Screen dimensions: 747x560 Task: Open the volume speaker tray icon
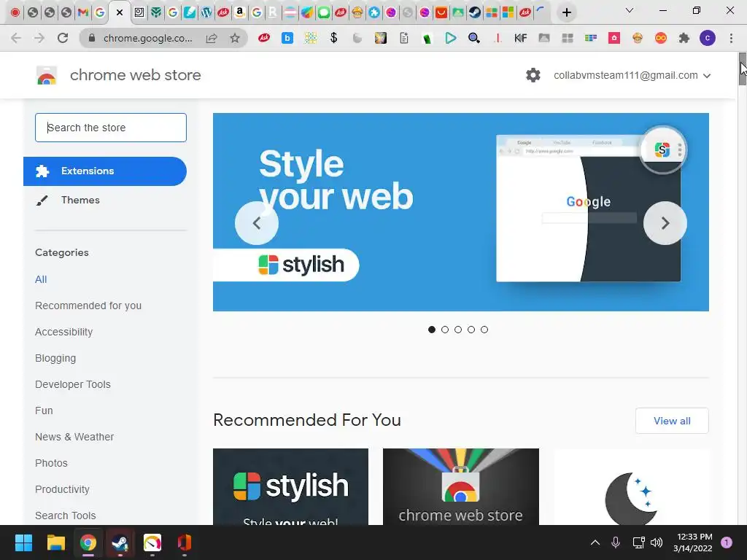657,542
